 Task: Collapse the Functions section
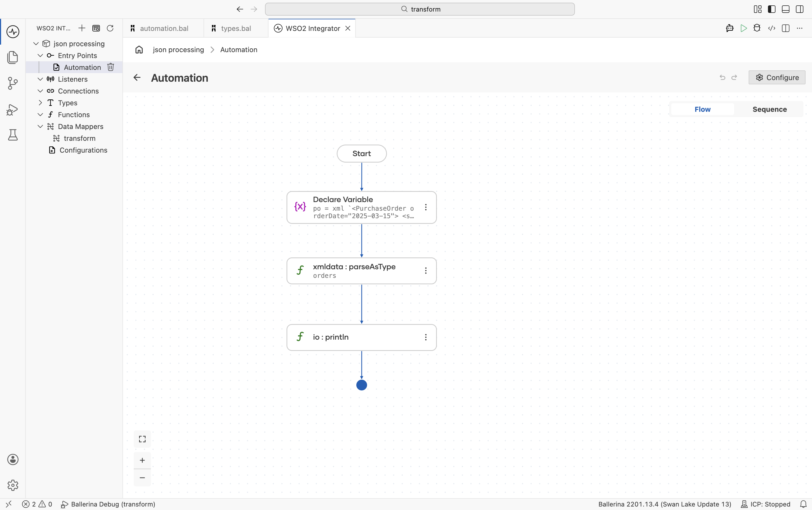[40, 114]
